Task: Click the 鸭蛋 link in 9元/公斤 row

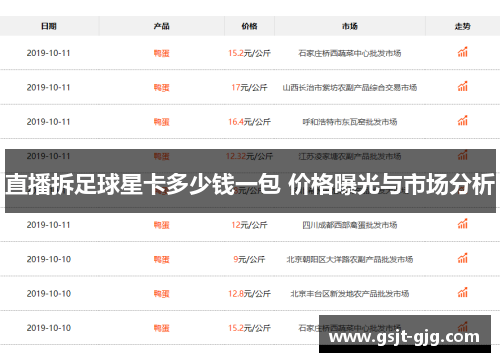Action: (x=162, y=259)
